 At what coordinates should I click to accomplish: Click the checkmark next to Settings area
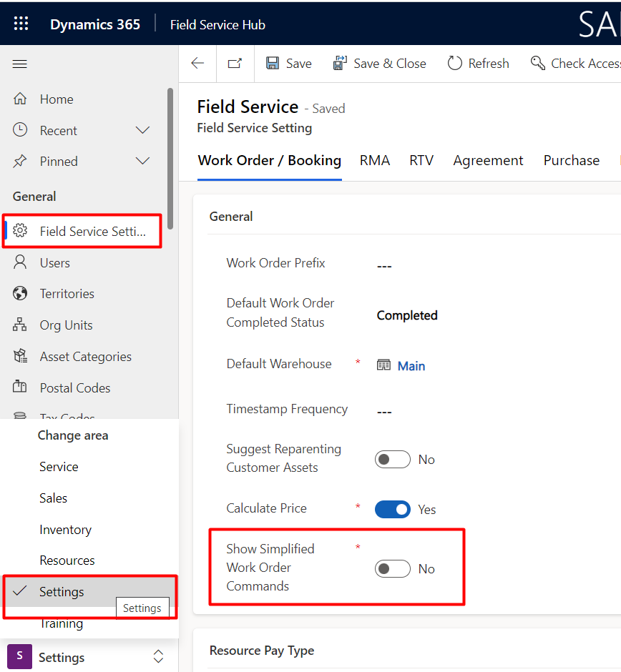click(20, 591)
